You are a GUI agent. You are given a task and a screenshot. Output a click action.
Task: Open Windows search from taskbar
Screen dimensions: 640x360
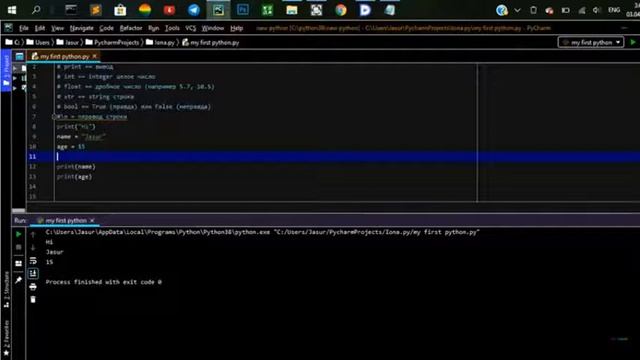tap(36, 10)
